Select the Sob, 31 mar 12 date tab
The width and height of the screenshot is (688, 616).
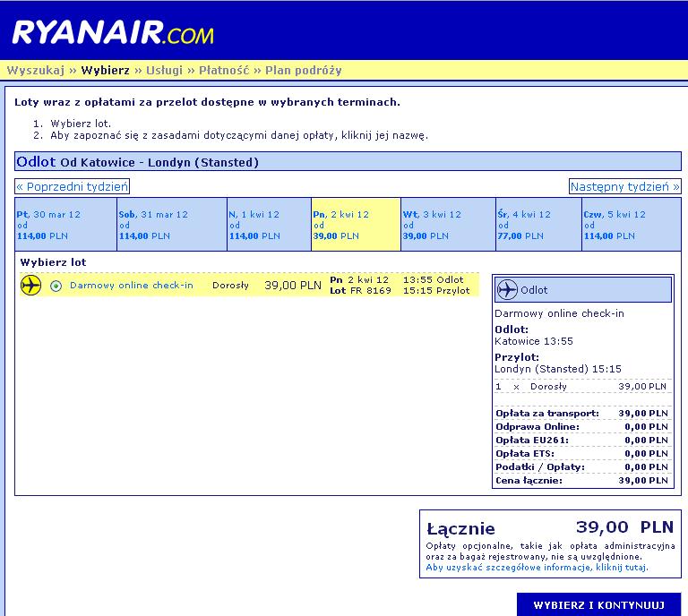172,225
